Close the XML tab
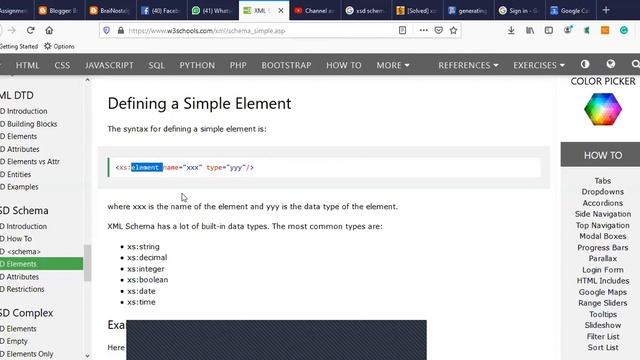The height and width of the screenshot is (360, 640). tap(281, 11)
